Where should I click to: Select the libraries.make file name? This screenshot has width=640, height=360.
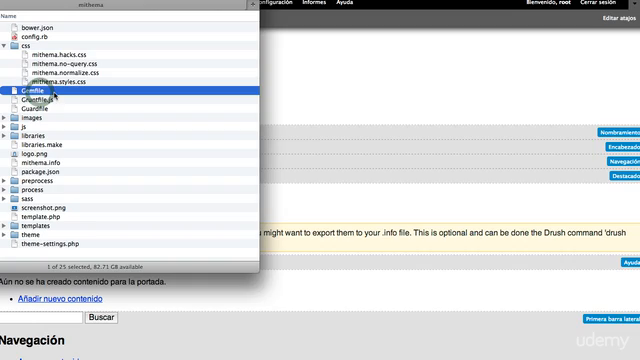click(x=42, y=145)
